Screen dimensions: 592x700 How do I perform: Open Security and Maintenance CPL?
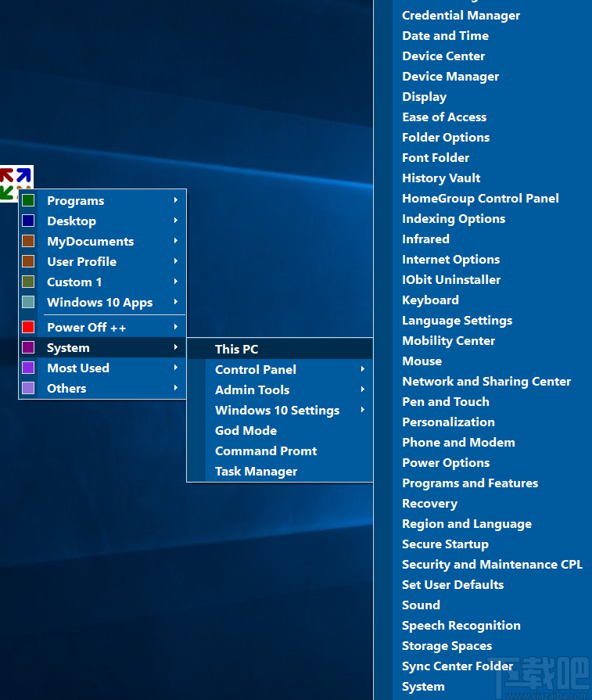click(492, 564)
